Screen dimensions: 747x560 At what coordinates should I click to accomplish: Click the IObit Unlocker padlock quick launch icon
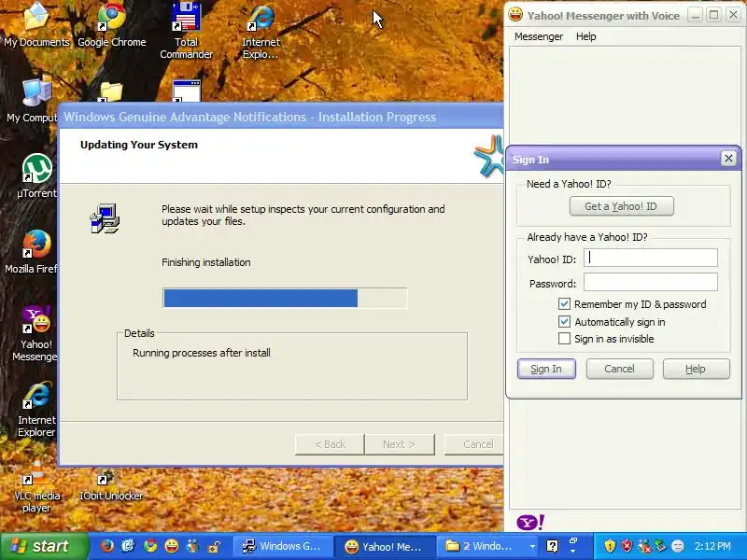(215, 546)
